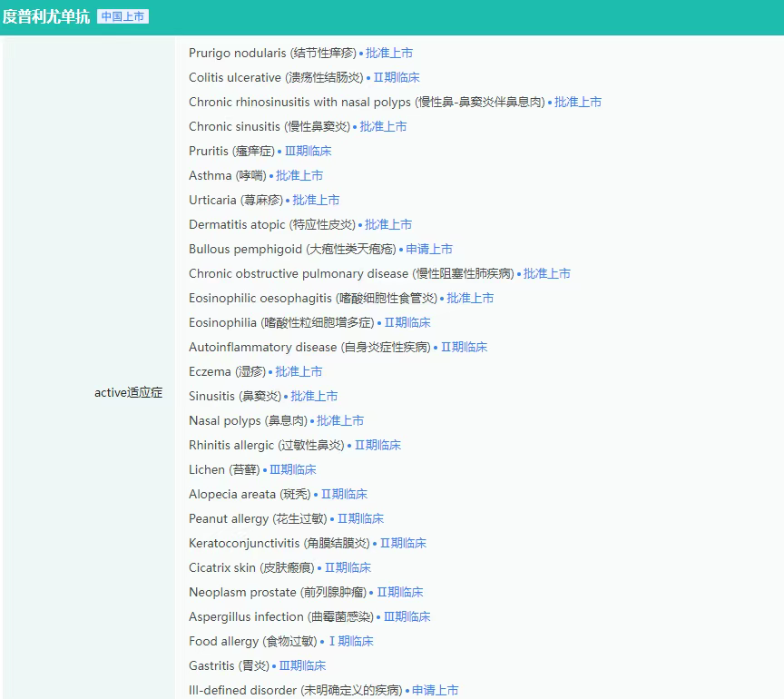
Task: Open III期临床 status next to Gastritis
Action: click(302, 665)
